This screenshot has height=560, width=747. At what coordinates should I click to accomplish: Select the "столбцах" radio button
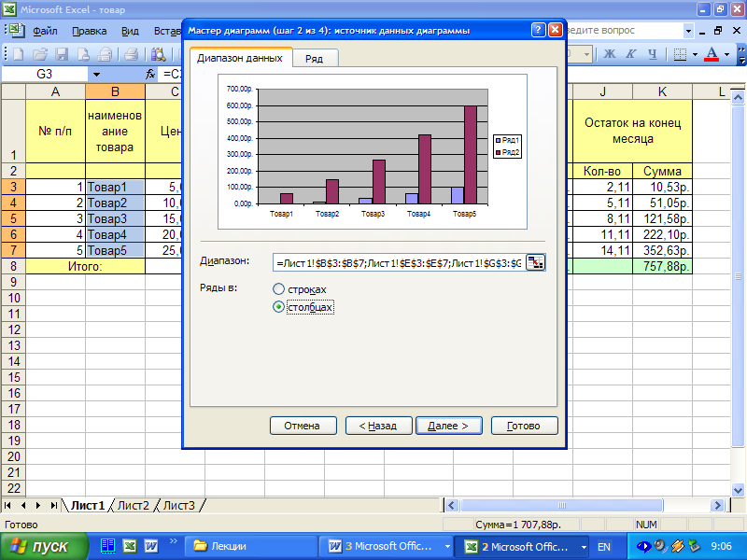point(278,306)
